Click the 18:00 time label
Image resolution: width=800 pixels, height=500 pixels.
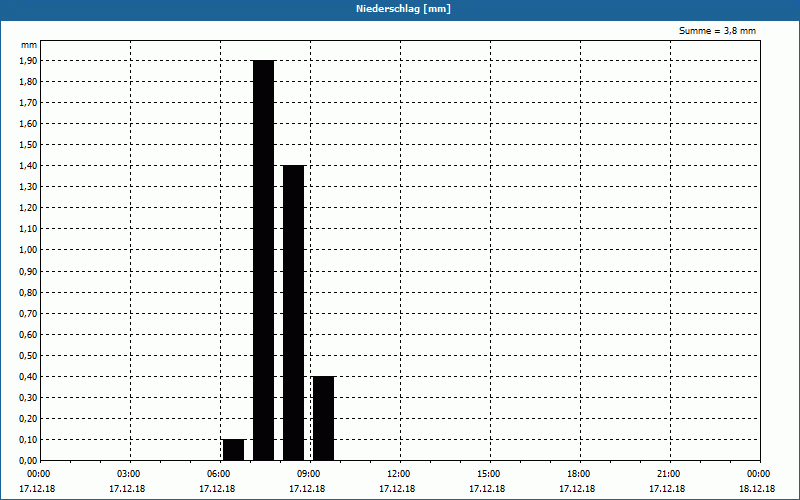578,474
